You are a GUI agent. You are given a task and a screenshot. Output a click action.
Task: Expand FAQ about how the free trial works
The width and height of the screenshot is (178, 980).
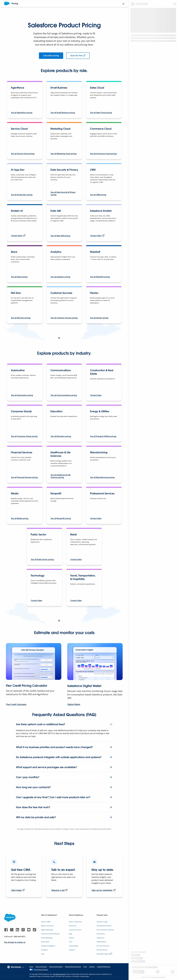(x=111, y=807)
